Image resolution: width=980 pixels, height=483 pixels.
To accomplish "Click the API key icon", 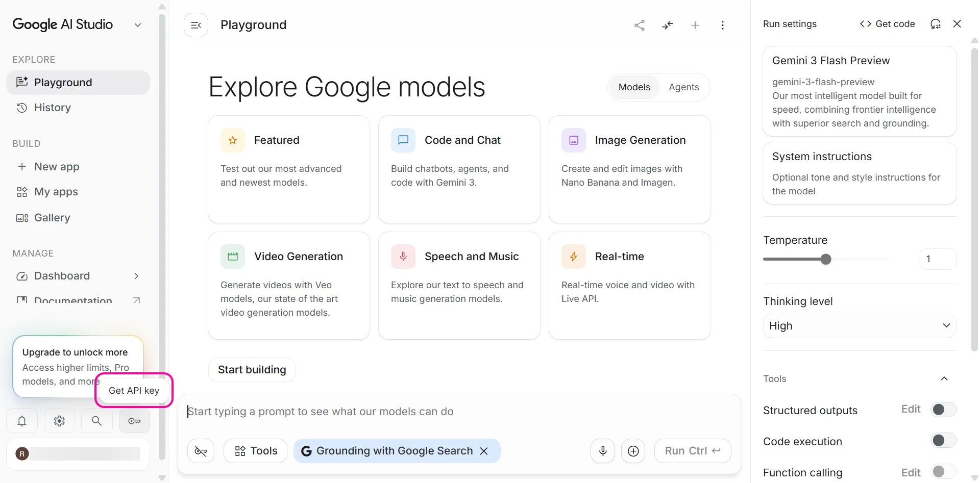I will click(134, 421).
